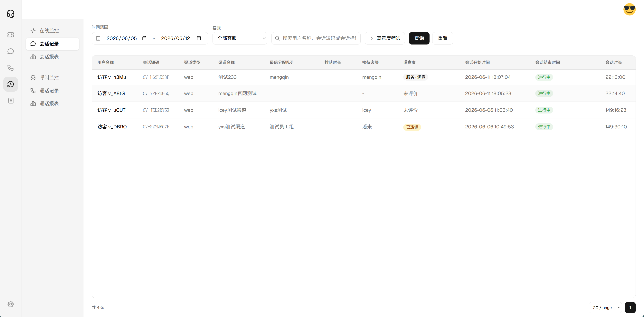Open 通话记录 menu item
The height and width of the screenshot is (317, 644).
tap(52, 91)
